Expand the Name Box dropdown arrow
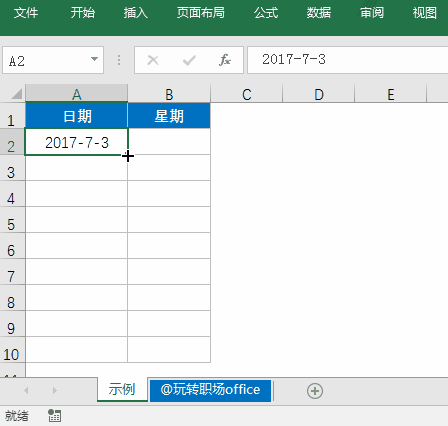Image resolution: width=448 pixels, height=426 pixels. (x=94, y=59)
